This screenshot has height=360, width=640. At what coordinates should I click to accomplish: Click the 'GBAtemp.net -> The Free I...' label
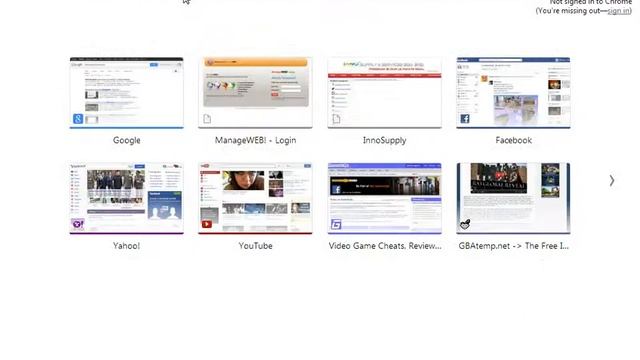(x=513, y=246)
